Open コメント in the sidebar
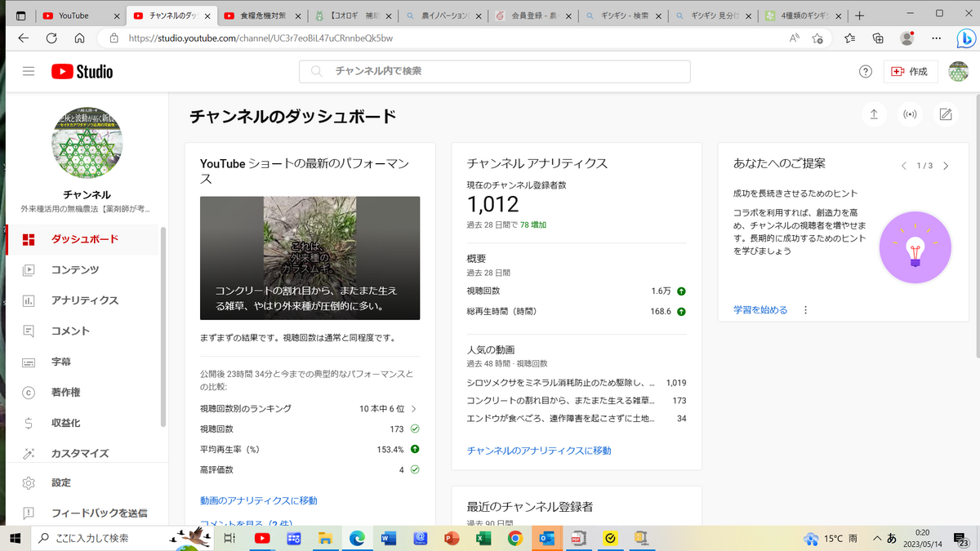The height and width of the screenshot is (551, 980). (82, 331)
